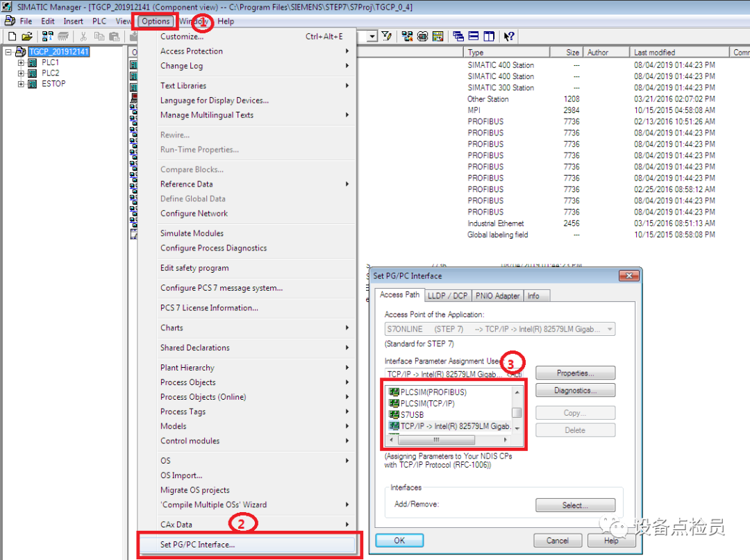Open the Insert menu
Viewport: 750px width, 560px height.
[73, 21]
